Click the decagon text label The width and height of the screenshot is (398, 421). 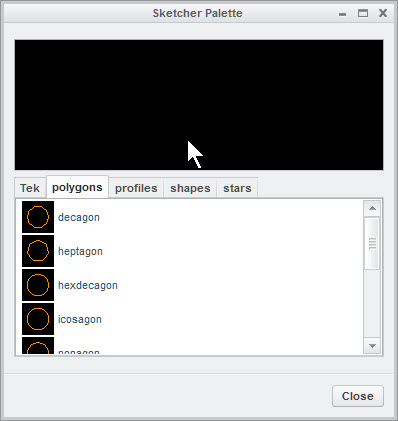pos(79,217)
